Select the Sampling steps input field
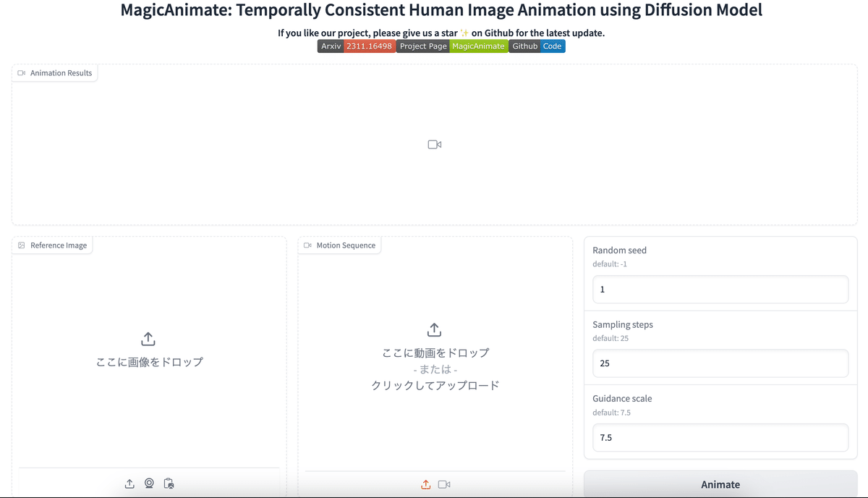The width and height of the screenshot is (868, 498). pos(720,363)
